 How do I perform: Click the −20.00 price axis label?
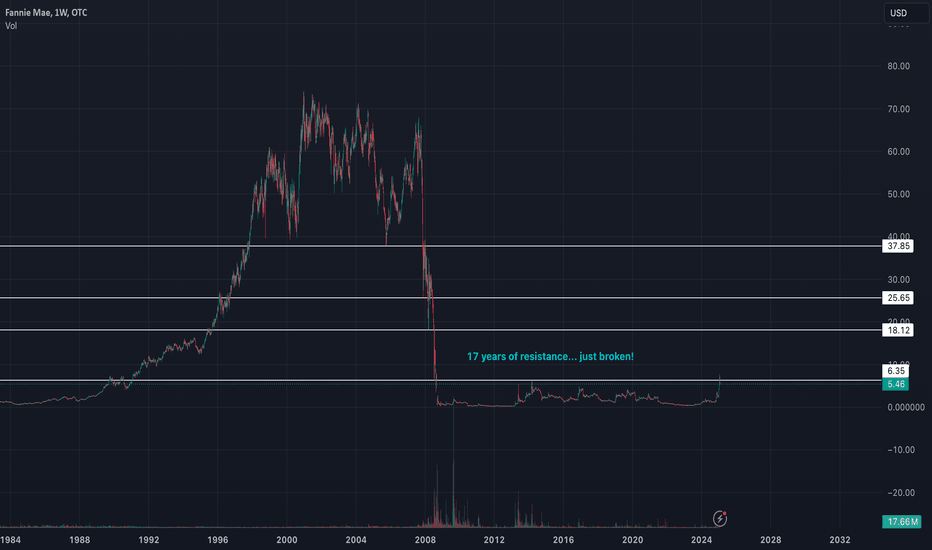[x=901, y=492]
